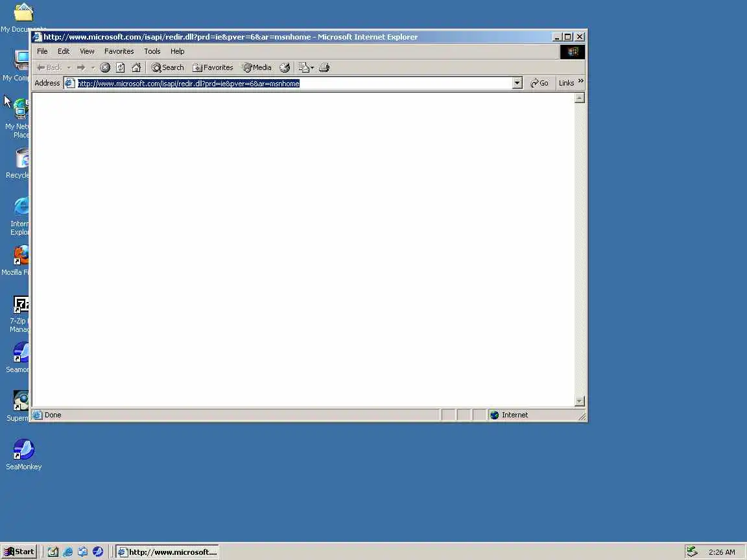
Task: Expand the address bar dropdown list
Action: click(517, 84)
